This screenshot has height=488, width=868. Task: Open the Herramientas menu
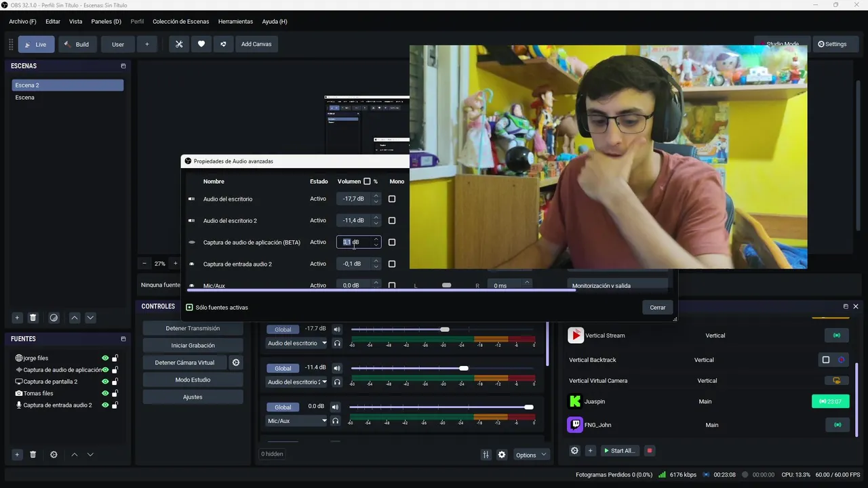235,22
